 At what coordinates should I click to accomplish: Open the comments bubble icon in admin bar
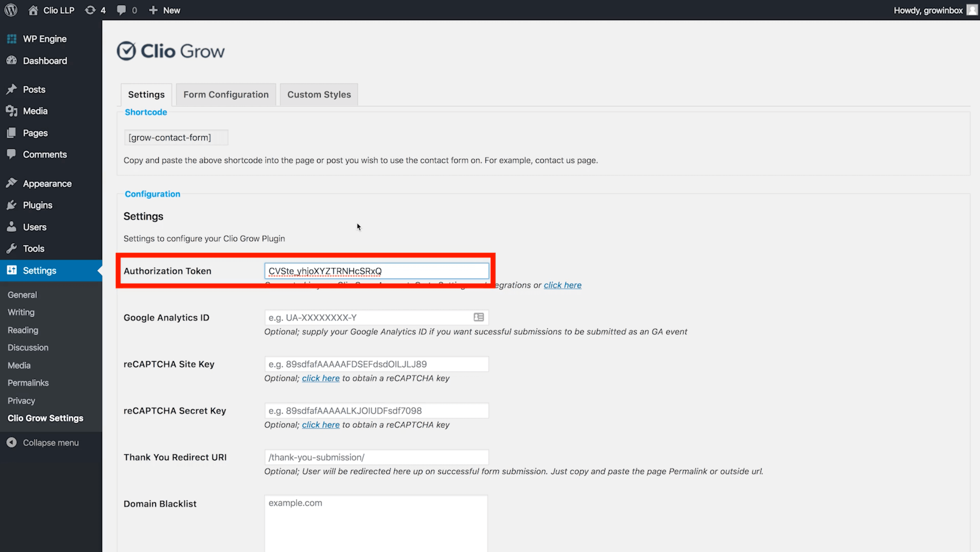pos(121,10)
